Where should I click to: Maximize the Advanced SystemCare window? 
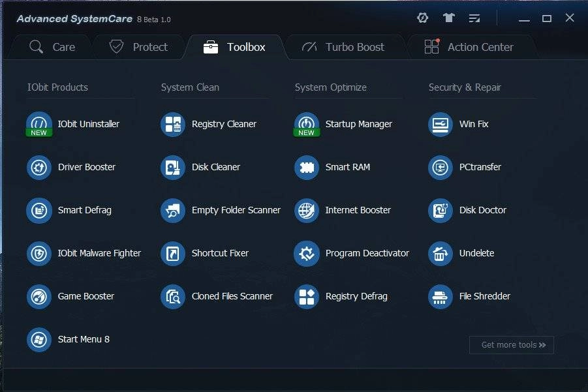coord(547,18)
